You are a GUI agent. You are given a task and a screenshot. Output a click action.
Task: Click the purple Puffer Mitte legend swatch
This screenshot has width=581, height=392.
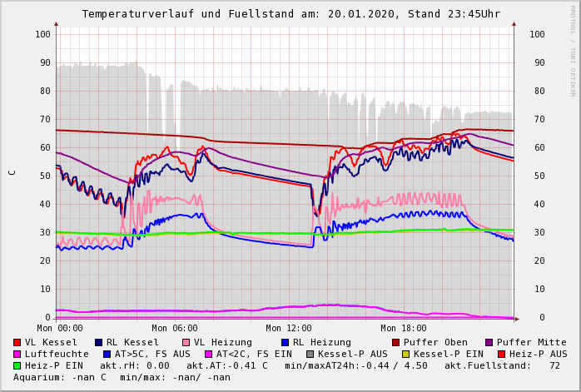point(489,342)
